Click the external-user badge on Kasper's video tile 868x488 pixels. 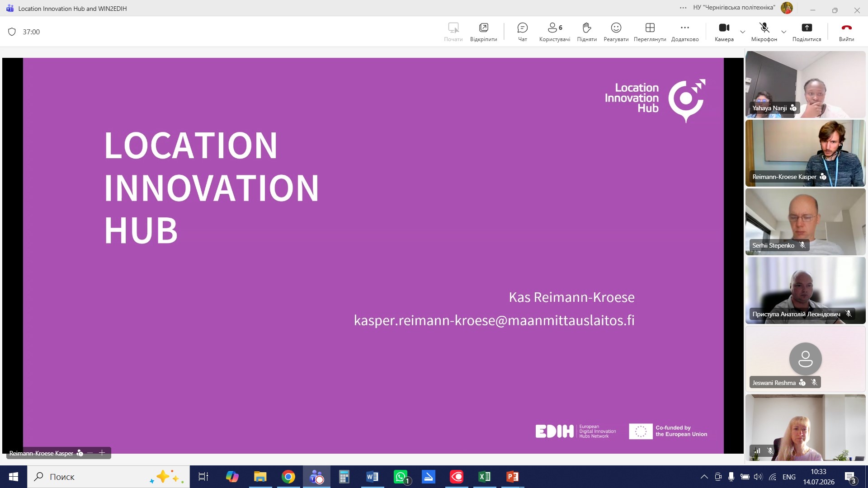(823, 177)
